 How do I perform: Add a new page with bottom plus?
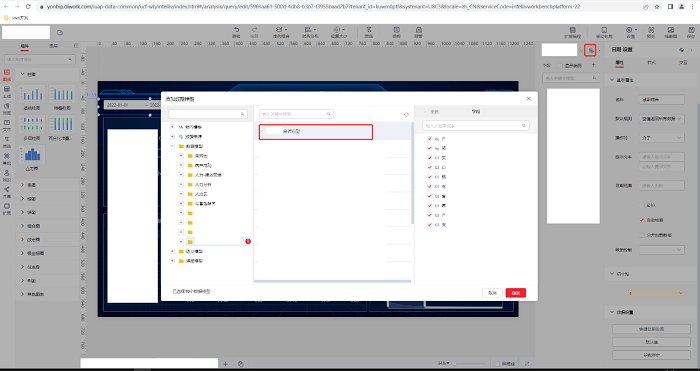pos(225,364)
